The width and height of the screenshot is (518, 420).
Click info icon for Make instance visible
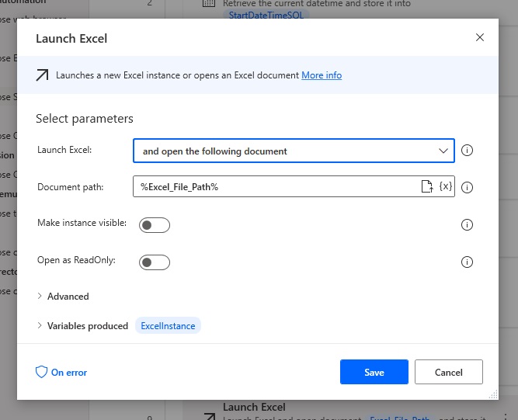pos(467,225)
